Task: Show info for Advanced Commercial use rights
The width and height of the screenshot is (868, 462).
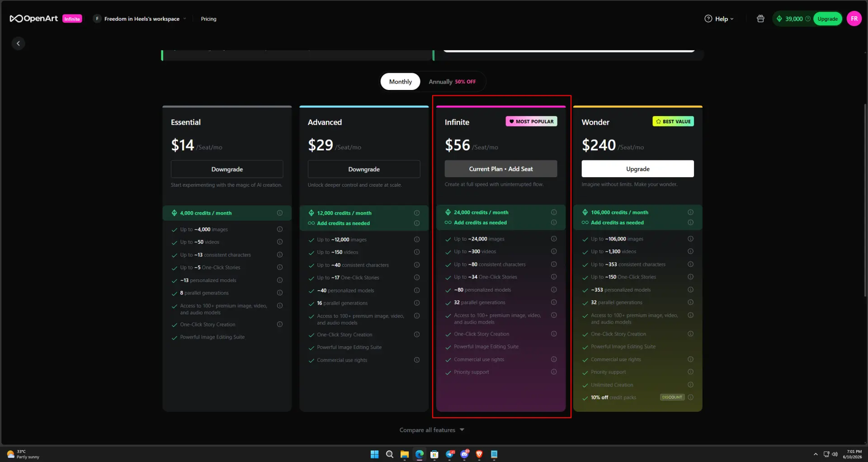Action: click(x=417, y=360)
